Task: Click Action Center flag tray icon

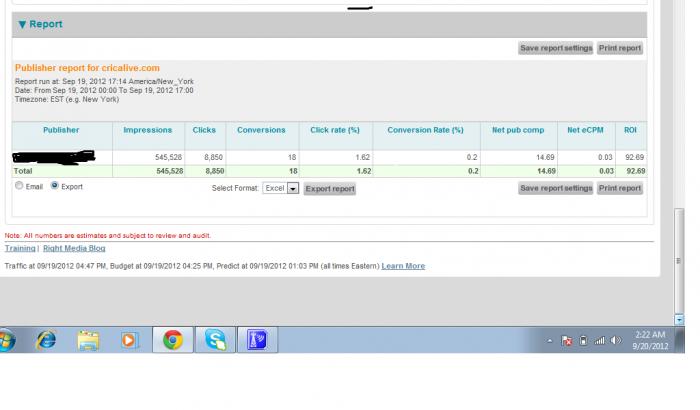Action: [567, 341]
